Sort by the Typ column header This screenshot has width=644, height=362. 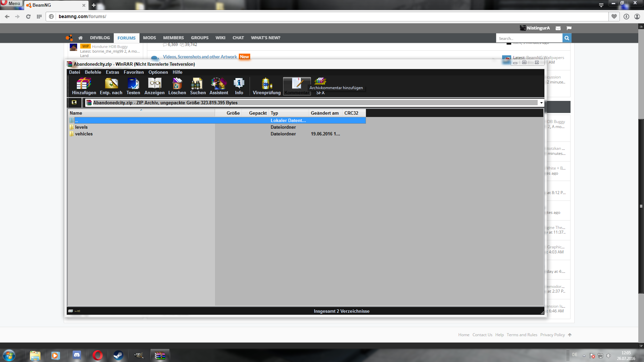(288, 113)
